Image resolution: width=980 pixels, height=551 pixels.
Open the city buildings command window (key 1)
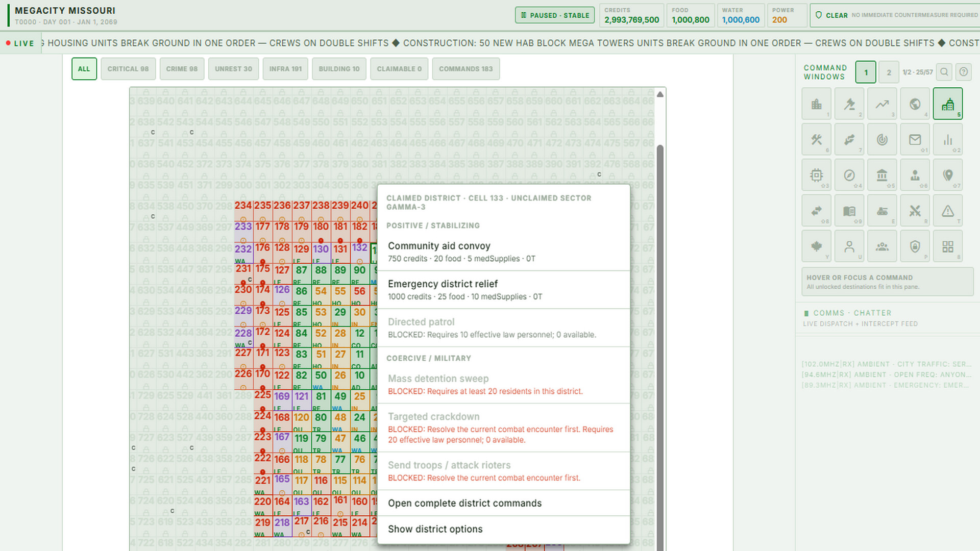pyautogui.click(x=817, y=104)
